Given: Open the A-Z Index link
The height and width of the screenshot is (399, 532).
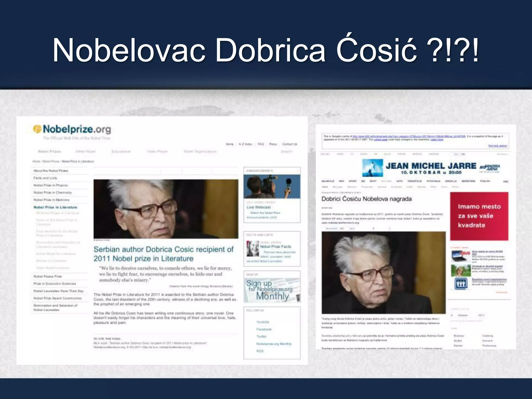Looking at the screenshot, I should point(245,144).
